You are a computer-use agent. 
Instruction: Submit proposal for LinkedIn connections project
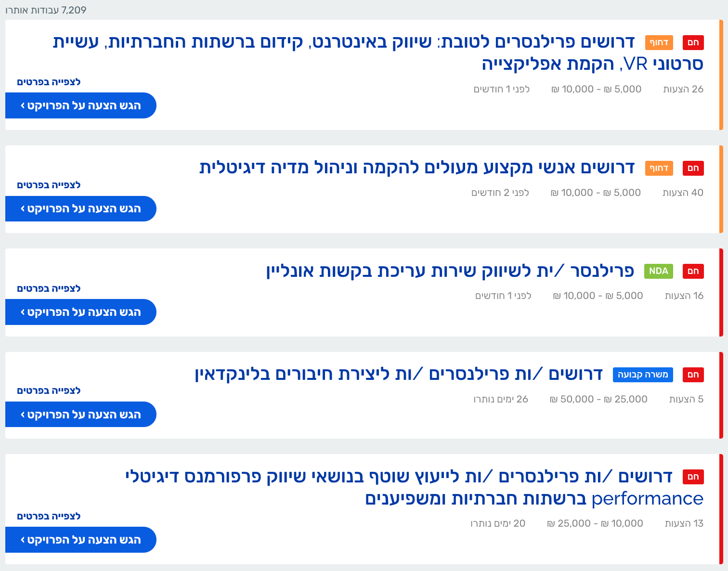[x=81, y=415]
